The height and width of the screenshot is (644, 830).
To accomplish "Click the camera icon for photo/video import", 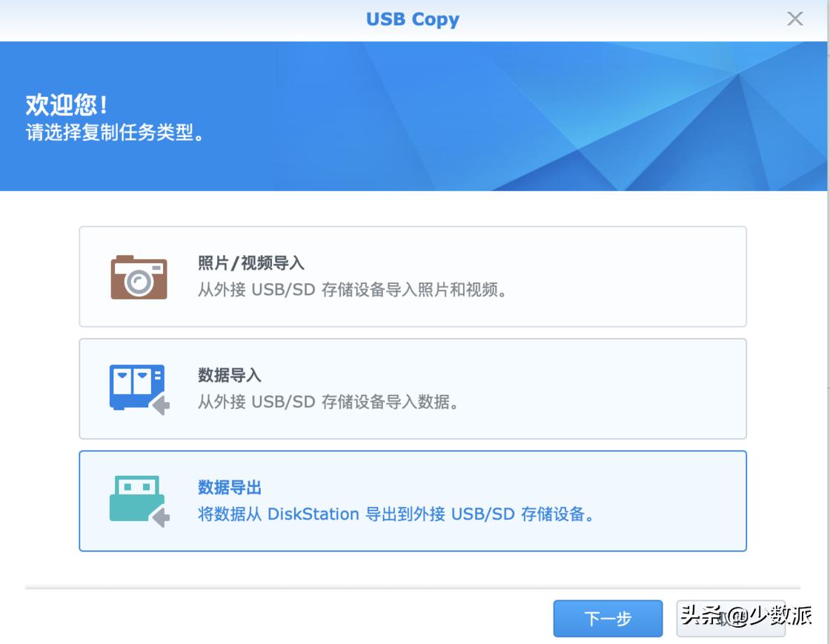I will pyautogui.click(x=140, y=277).
